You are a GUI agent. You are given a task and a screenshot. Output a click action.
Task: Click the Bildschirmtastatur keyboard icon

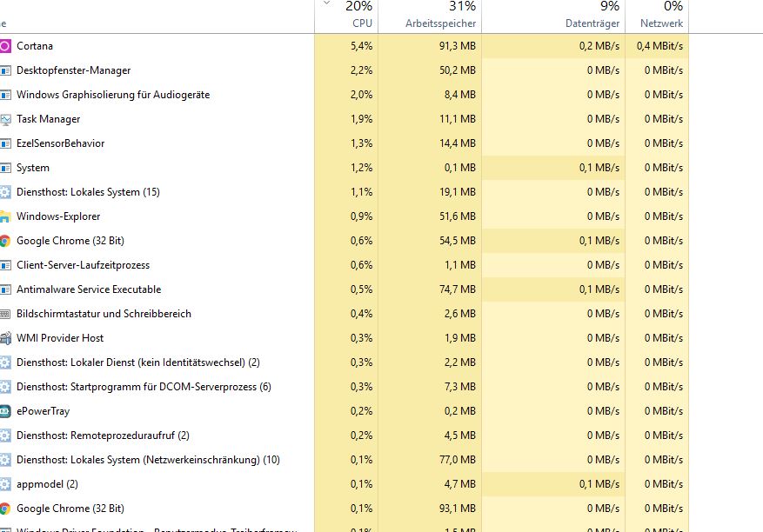point(5,314)
